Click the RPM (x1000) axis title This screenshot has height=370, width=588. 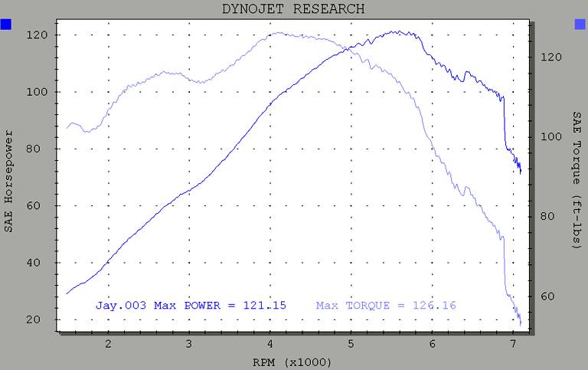[x=293, y=359]
